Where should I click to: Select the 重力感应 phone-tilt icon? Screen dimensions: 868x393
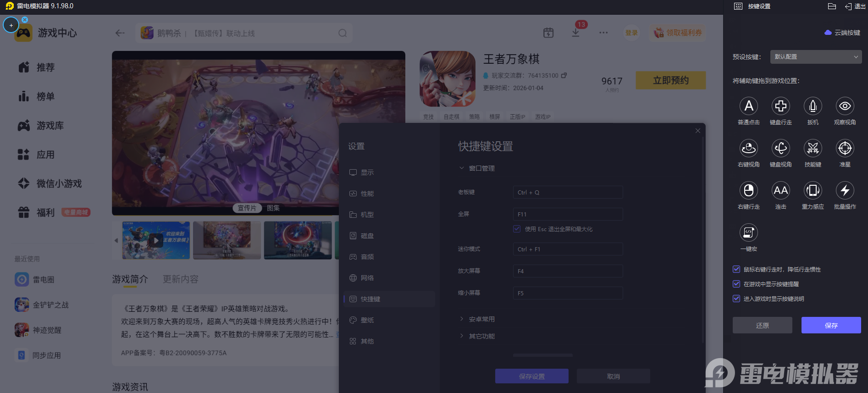click(813, 190)
